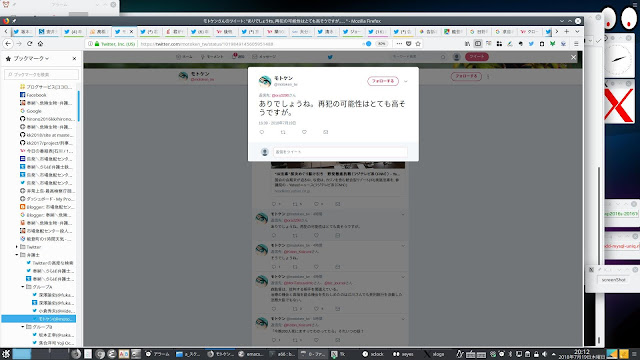
Task: Retweet the popup tweet
Action: 283,132
